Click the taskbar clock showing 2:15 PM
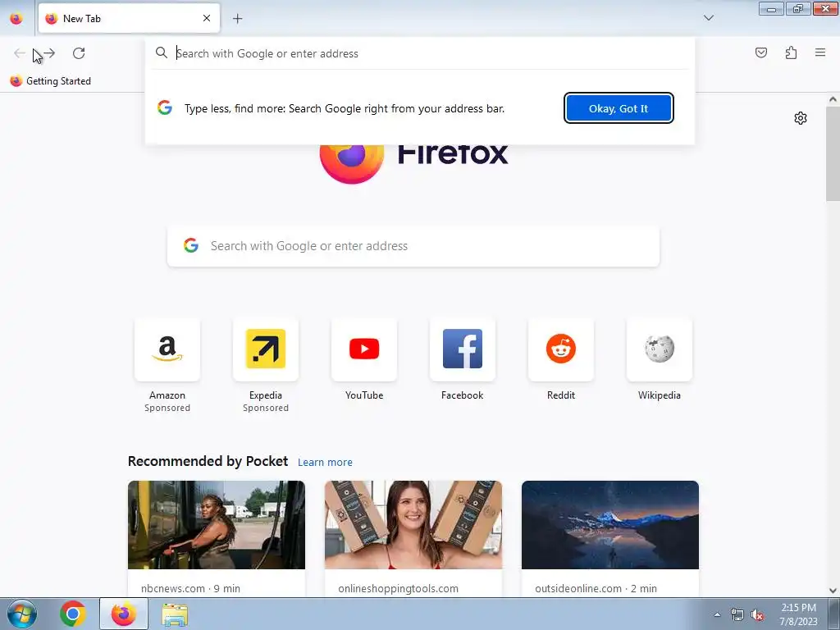The image size is (840, 630). (798, 614)
